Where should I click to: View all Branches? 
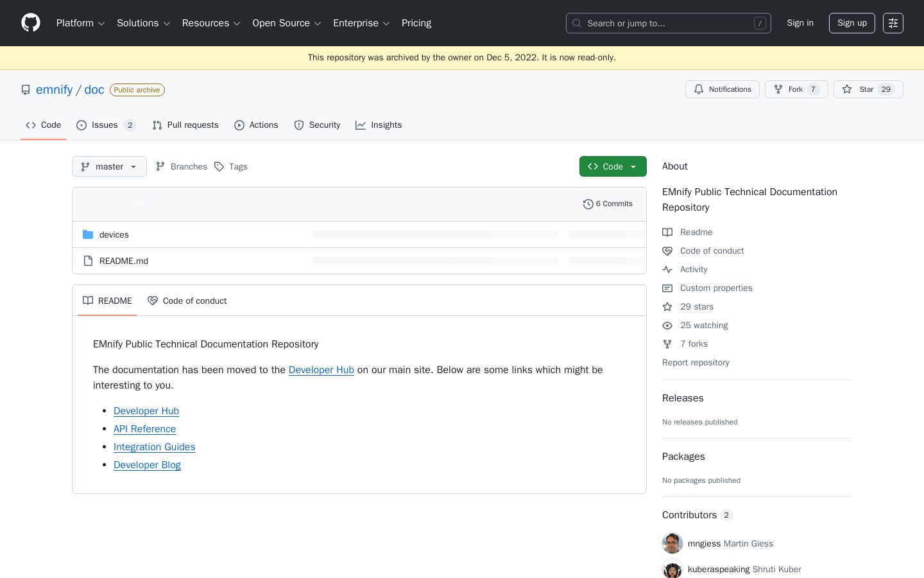pyautogui.click(x=182, y=166)
